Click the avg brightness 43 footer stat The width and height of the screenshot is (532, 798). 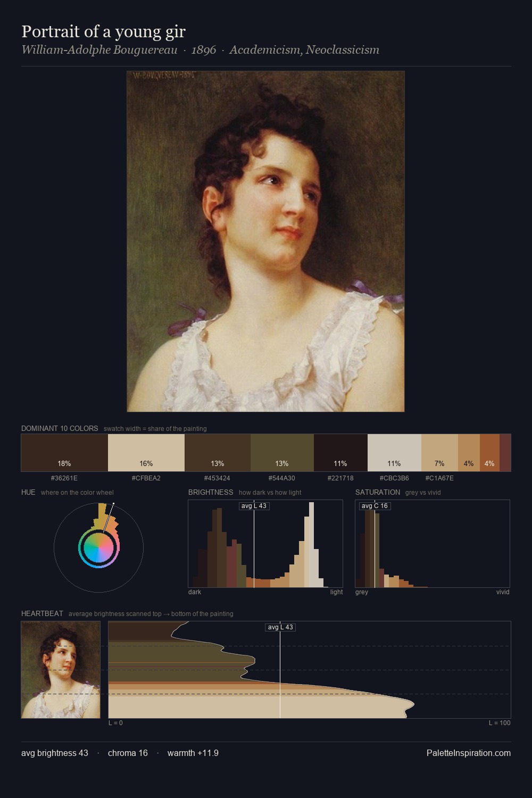tap(55, 753)
